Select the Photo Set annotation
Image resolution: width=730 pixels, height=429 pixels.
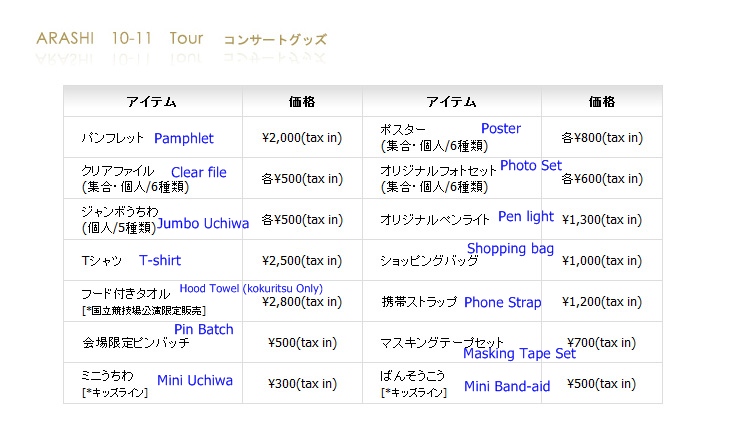click(x=531, y=166)
